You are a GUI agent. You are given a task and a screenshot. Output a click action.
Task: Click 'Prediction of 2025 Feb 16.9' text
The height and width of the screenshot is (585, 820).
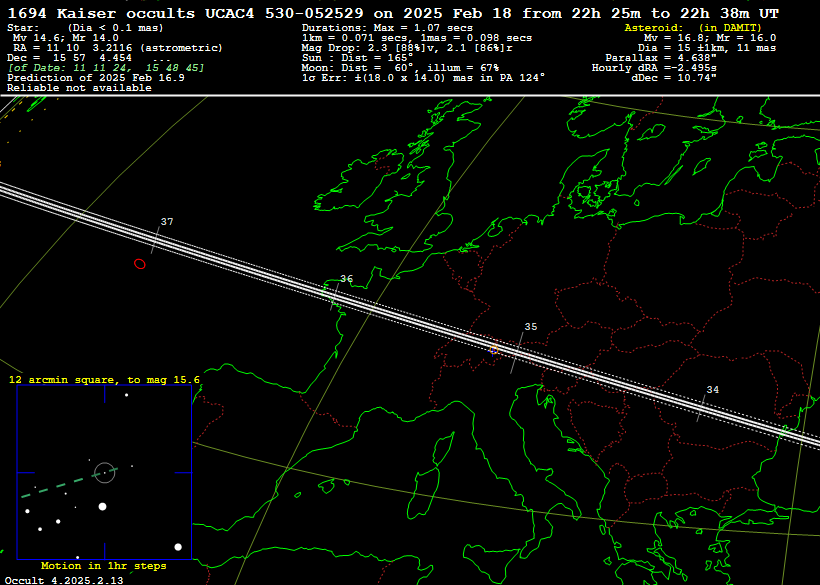click(x=96, y=78)
